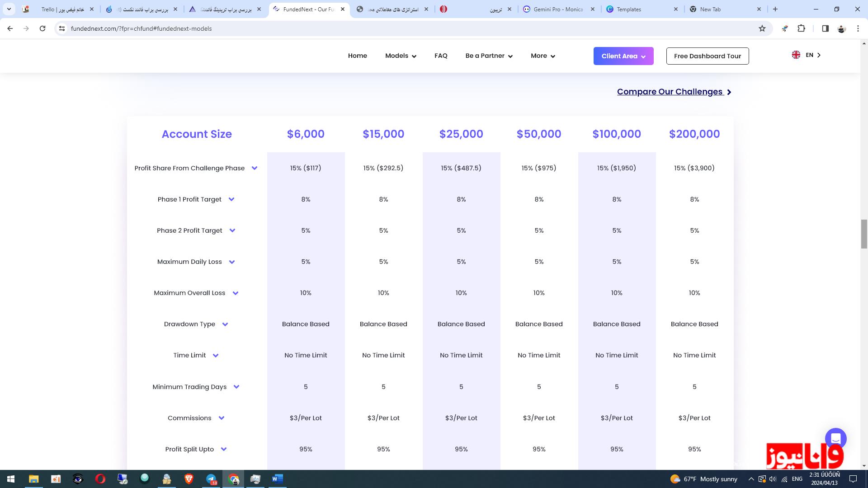Expand the Profit Split Upto row

(x=224, y=449)
